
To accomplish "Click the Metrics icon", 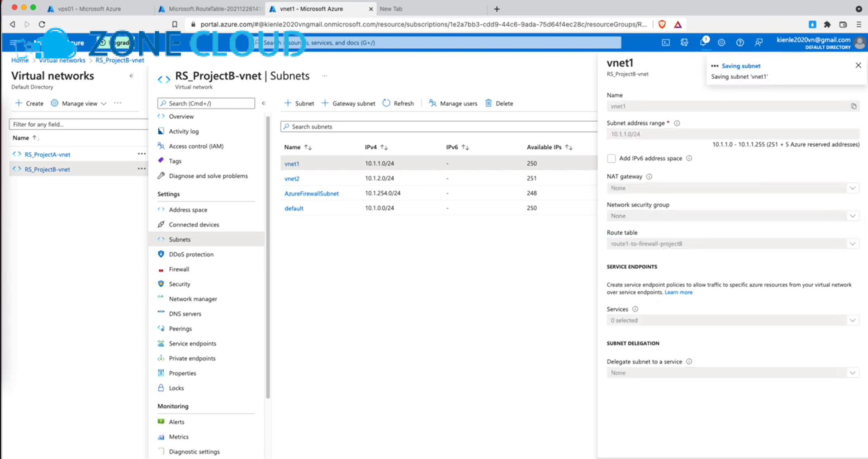I will tap(161, 436).
